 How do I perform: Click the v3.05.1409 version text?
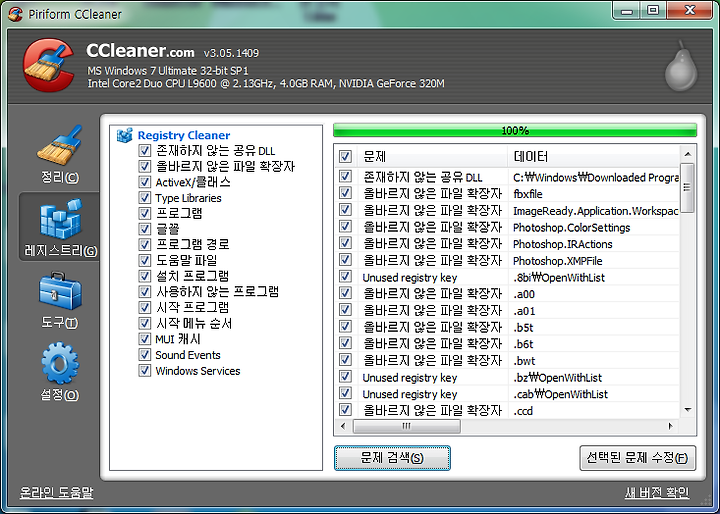pos(231,53)
